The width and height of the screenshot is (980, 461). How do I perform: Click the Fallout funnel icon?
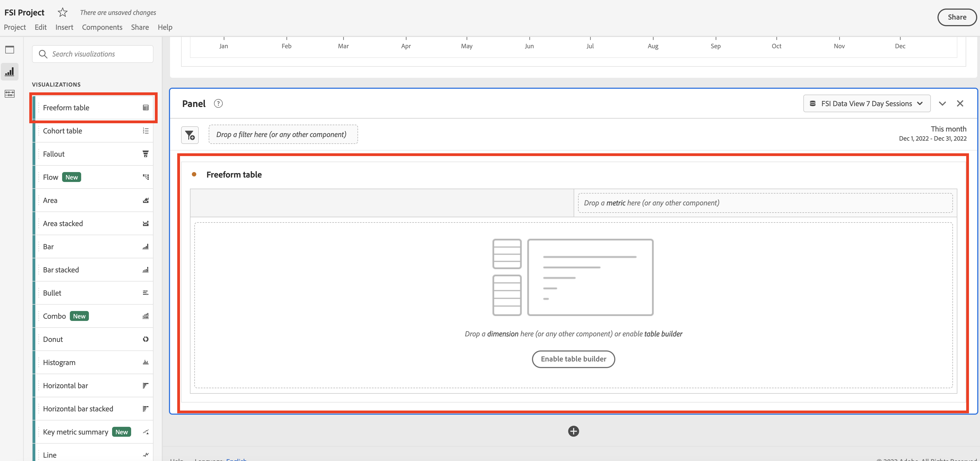pos(146,154)
